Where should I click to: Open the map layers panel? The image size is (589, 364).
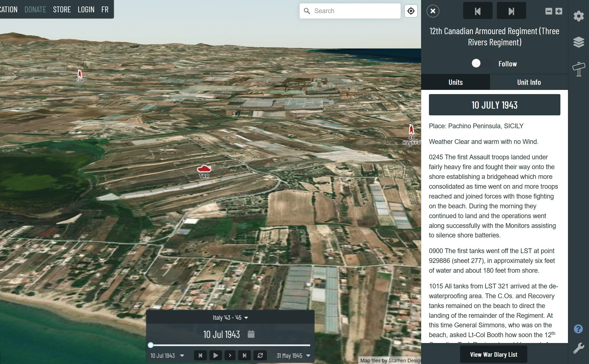579,42
